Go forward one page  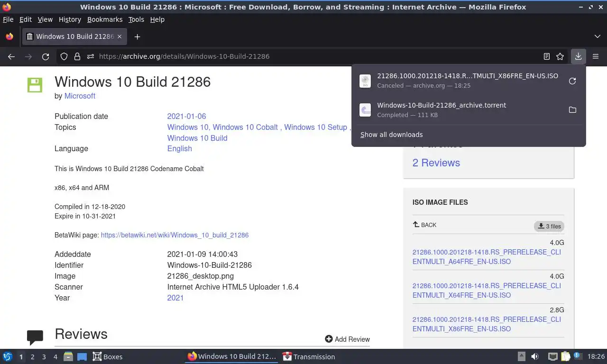point(28,56)
